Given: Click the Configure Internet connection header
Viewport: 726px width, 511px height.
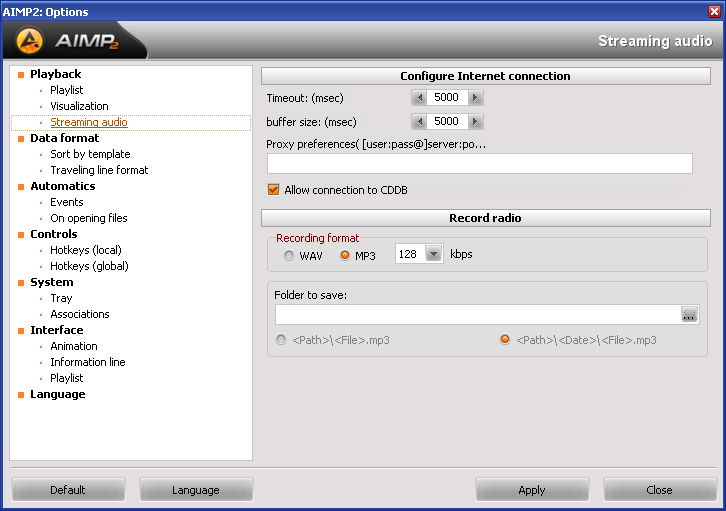Looking at the screenshot, I should (x=486, y=76).
